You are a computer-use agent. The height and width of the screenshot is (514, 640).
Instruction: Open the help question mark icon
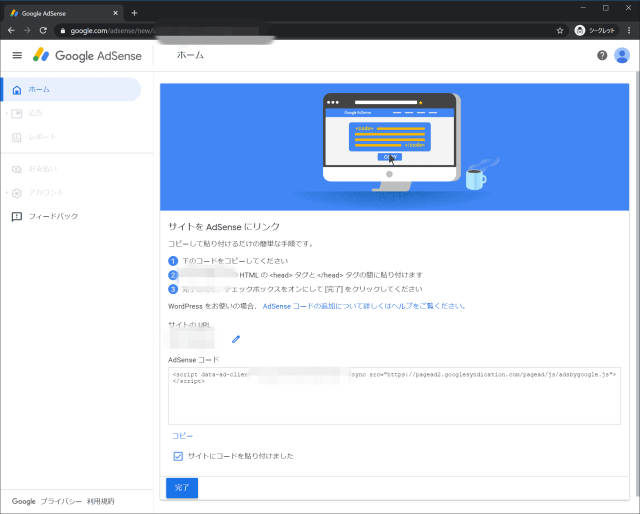(x=602, y=56)
